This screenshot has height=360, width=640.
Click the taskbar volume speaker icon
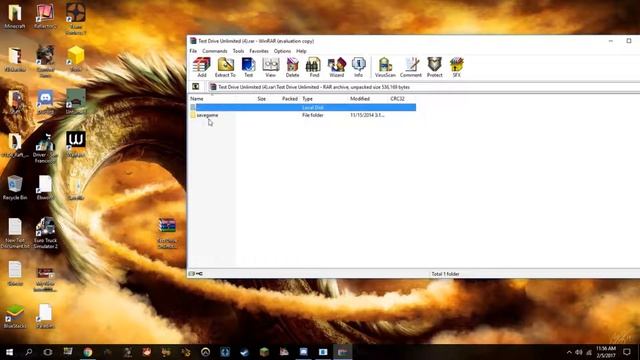pyautogui.click(x=579, y=352)
